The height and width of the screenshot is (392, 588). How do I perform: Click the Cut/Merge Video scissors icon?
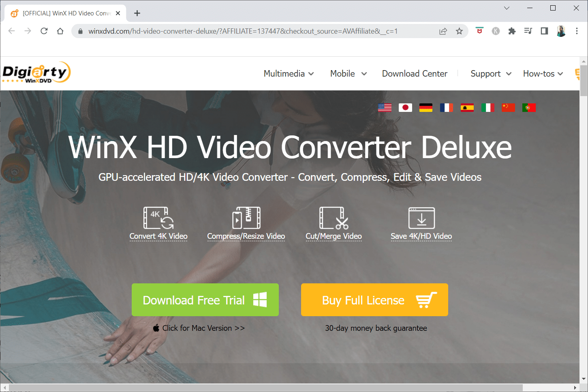(334, 218)
